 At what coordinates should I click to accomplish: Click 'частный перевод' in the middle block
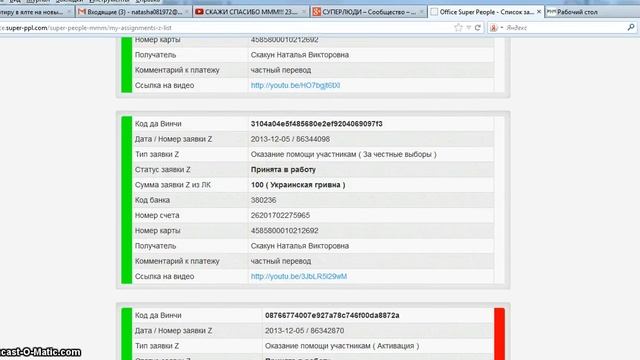[x=281, y=261]
